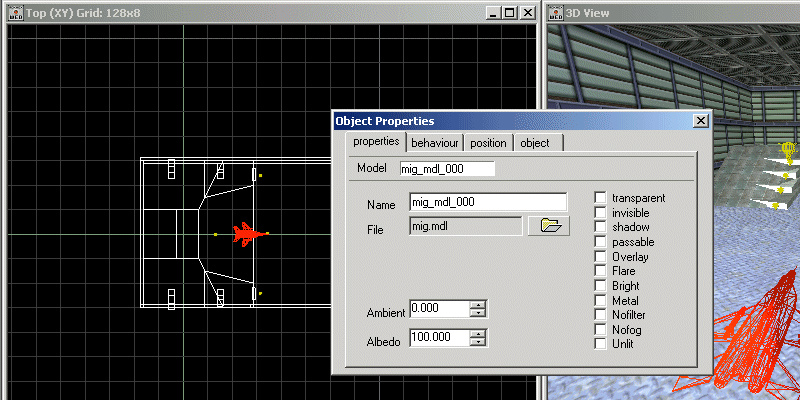Maximize the Top (XY) view window
Image resolution: width=800 pixels, height=400 pixels.
[x=509, y=14]
